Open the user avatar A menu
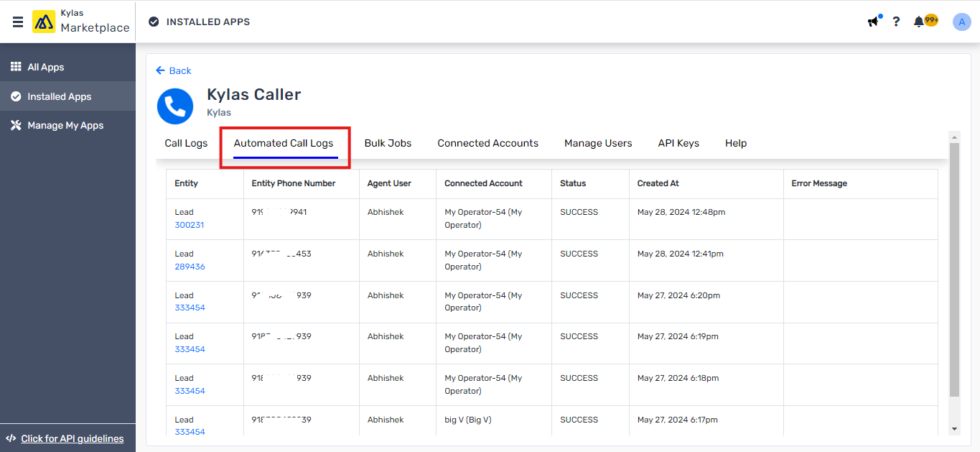This screenshot has width=980, height=452. (961, 22)
